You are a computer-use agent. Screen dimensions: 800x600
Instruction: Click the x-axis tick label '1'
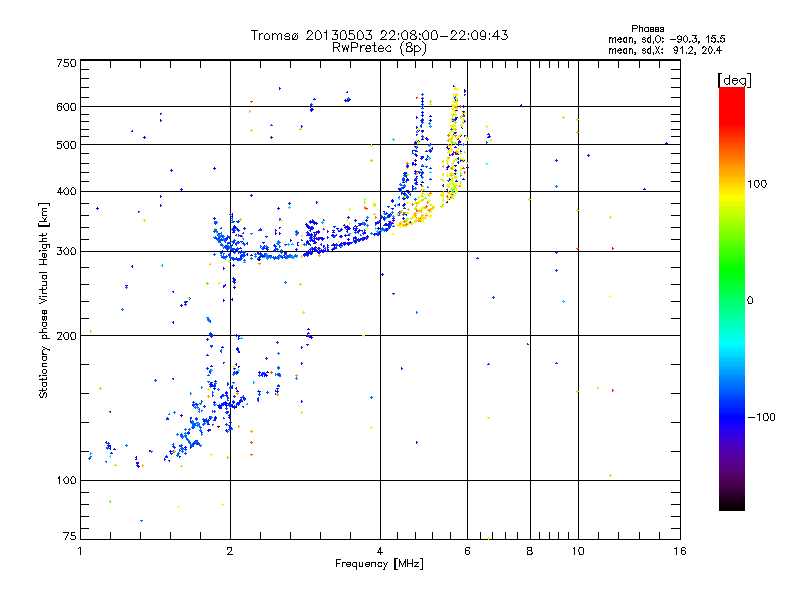pyautogui.click(x=80, y=551)
